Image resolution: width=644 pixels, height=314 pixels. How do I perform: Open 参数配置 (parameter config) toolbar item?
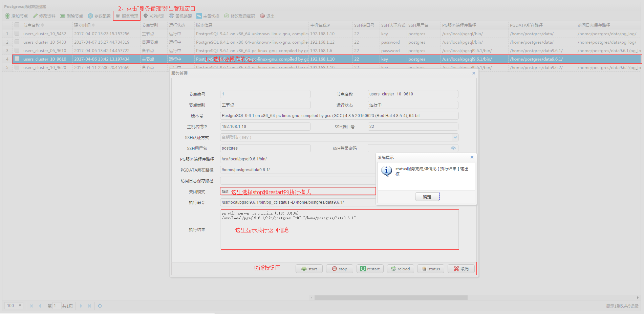(x=99, y=16)
